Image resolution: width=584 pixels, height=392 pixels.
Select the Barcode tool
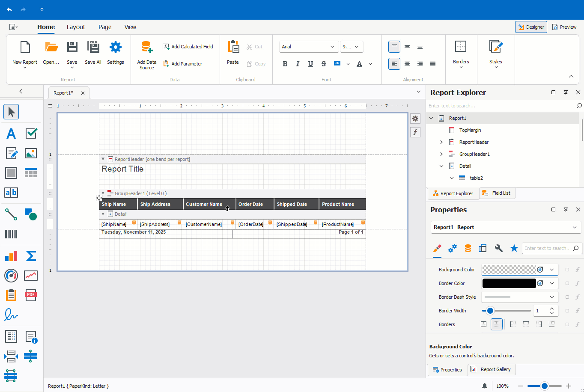[x=11, y=234]
